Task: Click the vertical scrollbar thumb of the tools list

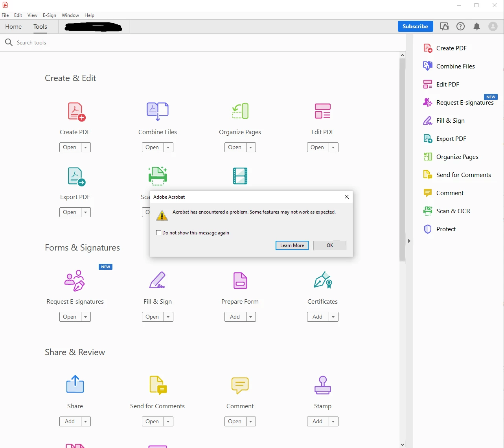Action: (x=402, y=160)
